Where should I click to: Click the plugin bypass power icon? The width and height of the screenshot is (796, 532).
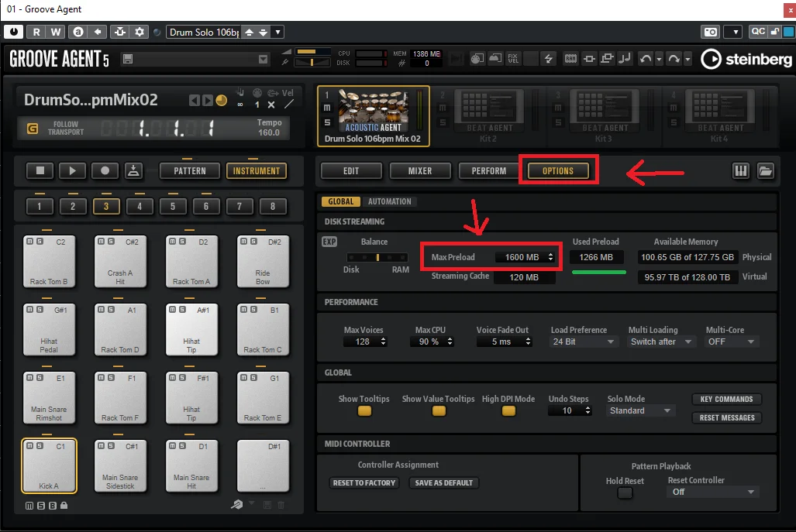(x=14, y=32)
